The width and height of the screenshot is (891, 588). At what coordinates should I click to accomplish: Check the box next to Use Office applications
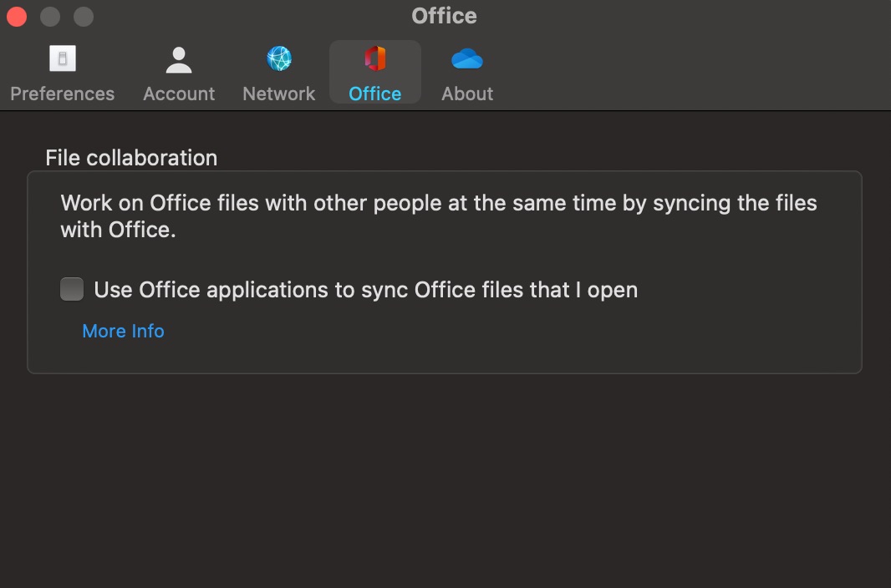(72, 289)
